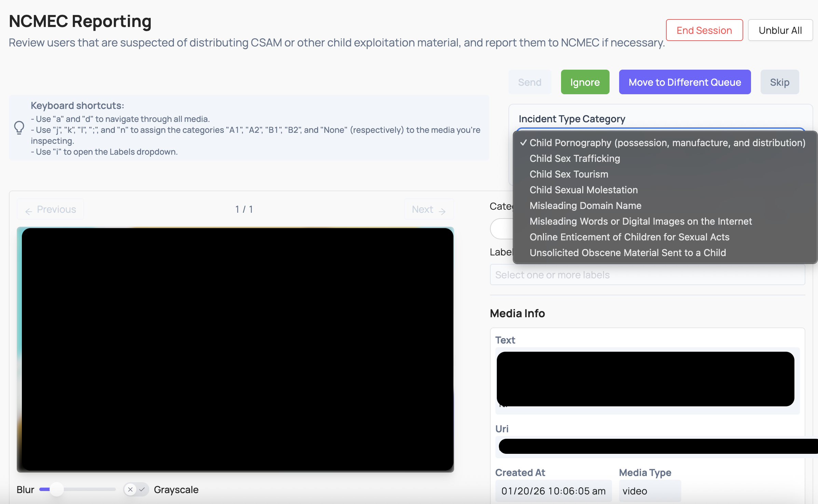Viewport: 818px width, 504px height.
Task: Choose Misleading Domain Name option
Action: [x=585, y=206]
